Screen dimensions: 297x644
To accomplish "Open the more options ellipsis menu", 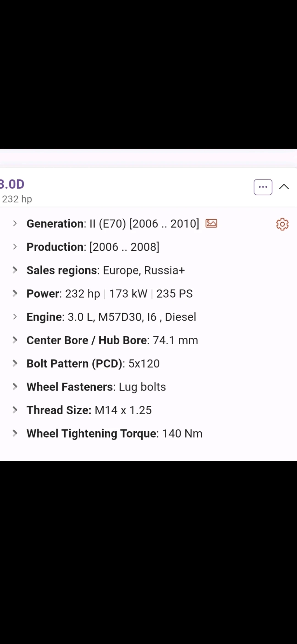I will pos(263,187).
